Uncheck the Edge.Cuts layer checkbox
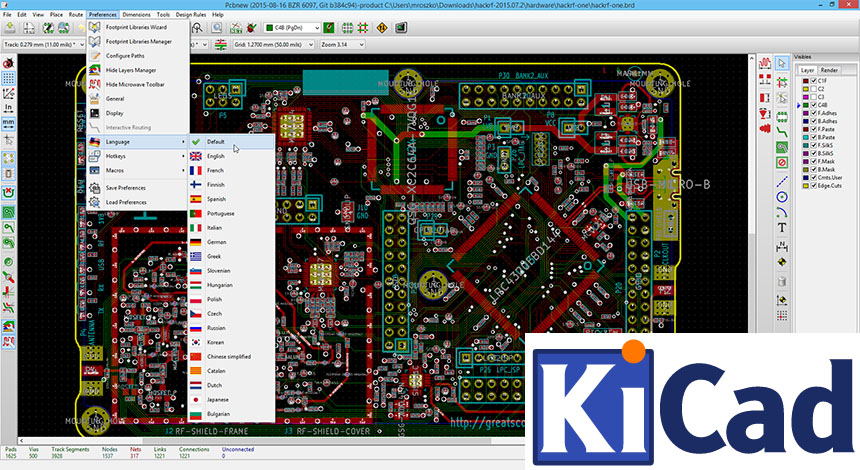Screen dimensions: 860x470 click(813, 185)
